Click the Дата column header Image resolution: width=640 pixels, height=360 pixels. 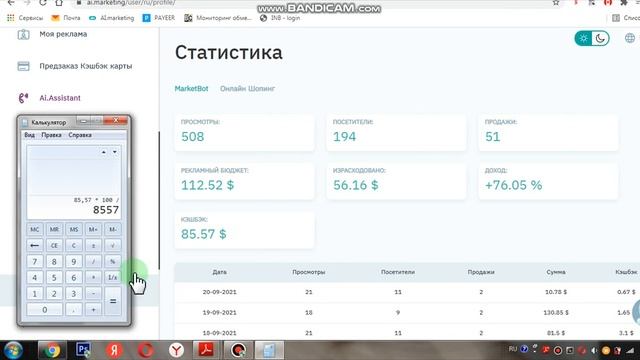click(220, 272)
